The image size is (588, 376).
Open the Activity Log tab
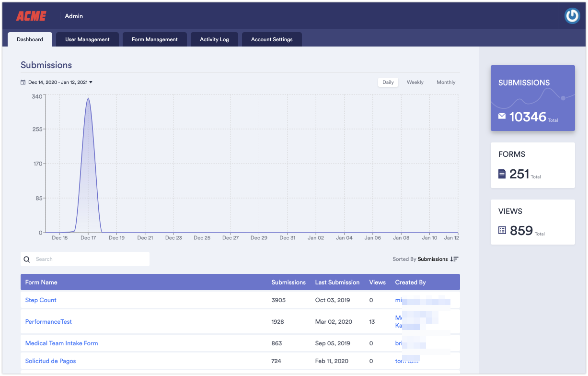pyautogui.click(x=214, y=39)
